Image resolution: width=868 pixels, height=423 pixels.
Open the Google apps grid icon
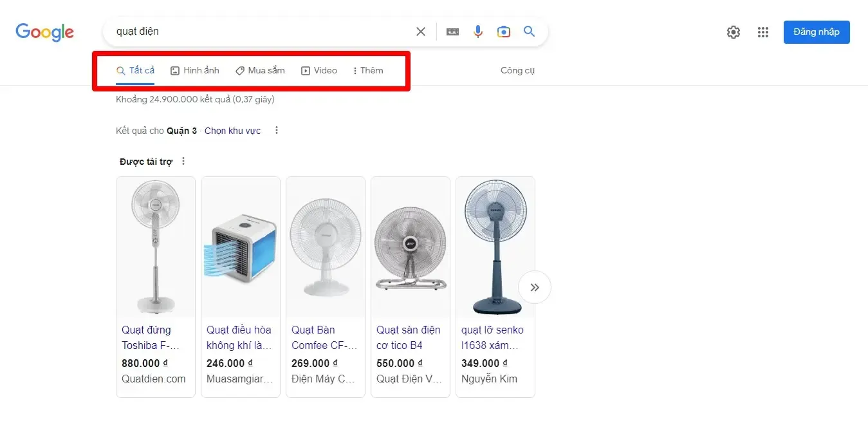[x=763, y=32]
